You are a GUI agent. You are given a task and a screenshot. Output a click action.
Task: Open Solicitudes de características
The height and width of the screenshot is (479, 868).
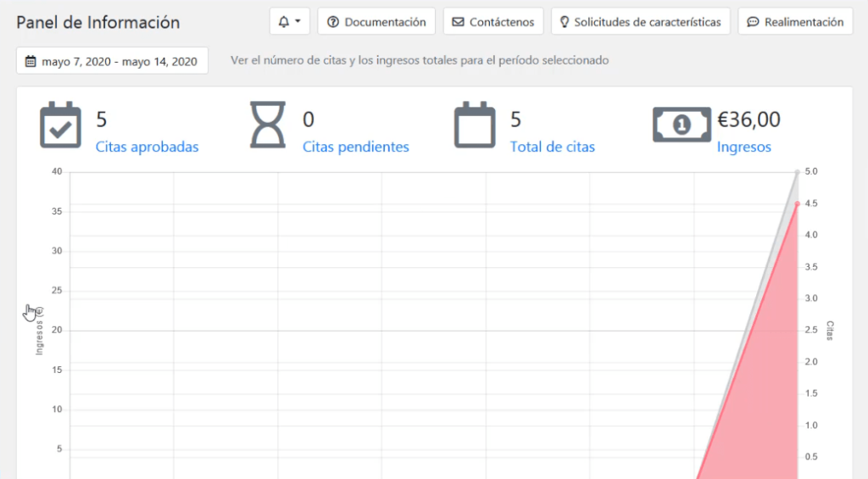[x=641, y=21]
